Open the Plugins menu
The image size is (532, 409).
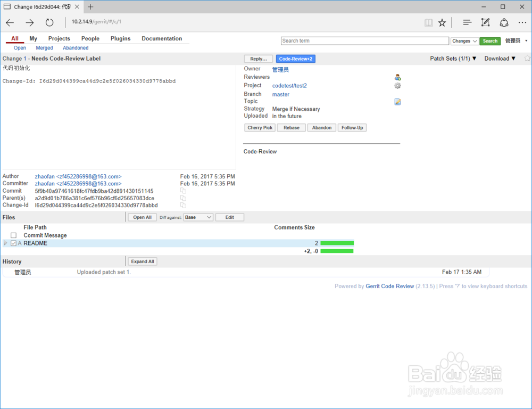[120, 38]
